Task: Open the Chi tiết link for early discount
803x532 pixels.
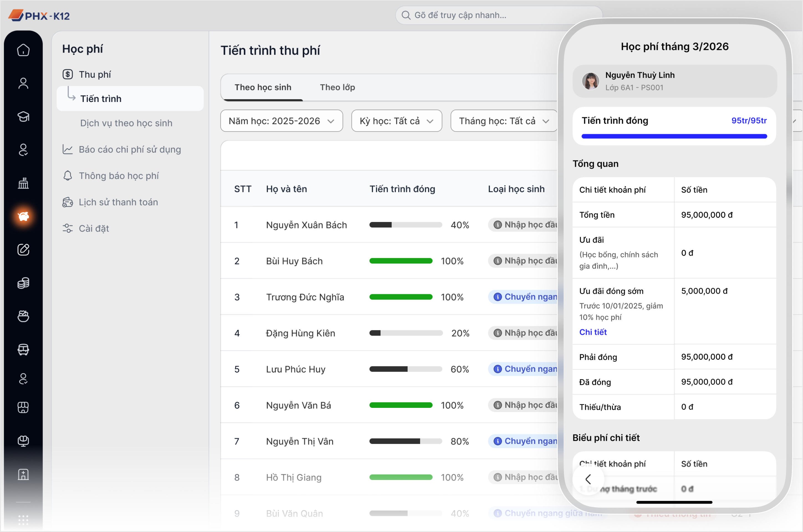Action: click(x=593, y=332)
